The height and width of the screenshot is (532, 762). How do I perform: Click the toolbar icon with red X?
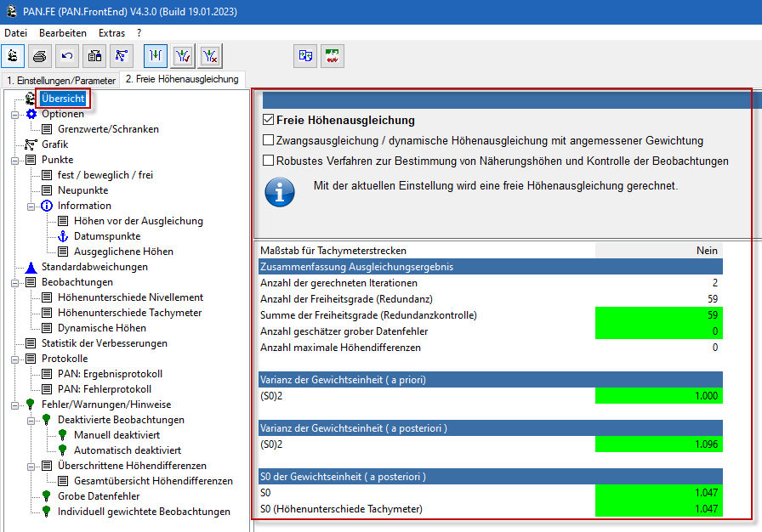click(210, 56)
